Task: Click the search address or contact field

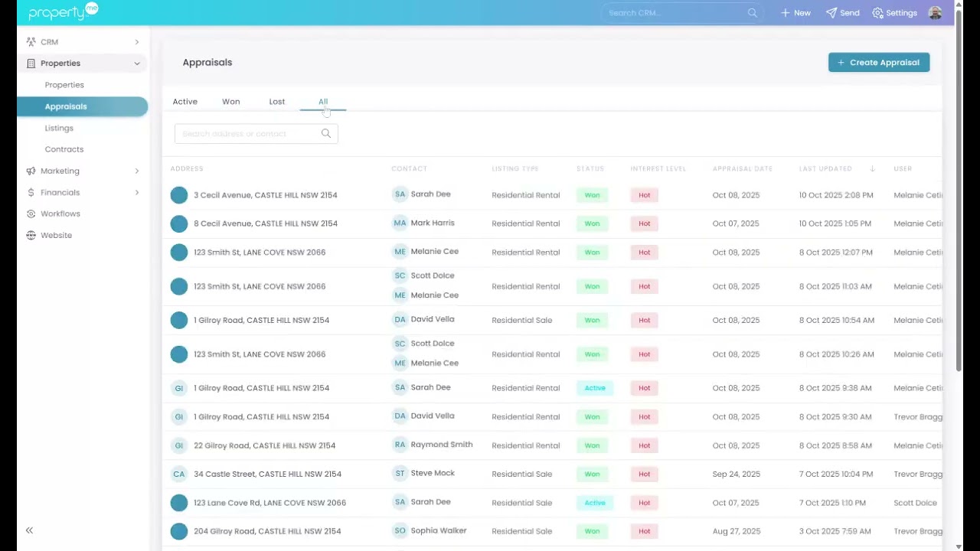Action: (x=256, y=134)
